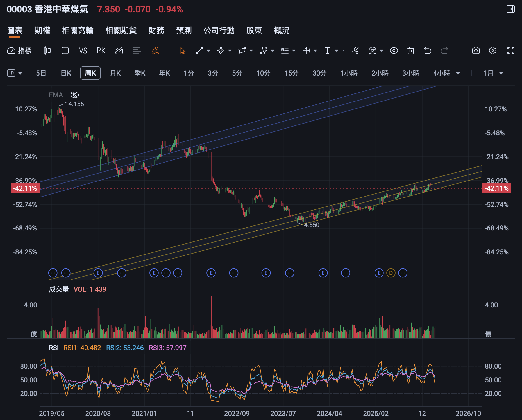This screenshot has height=420, width=522.
Task: Open the 相關期貨 tab
Action: tap(121, 30)
